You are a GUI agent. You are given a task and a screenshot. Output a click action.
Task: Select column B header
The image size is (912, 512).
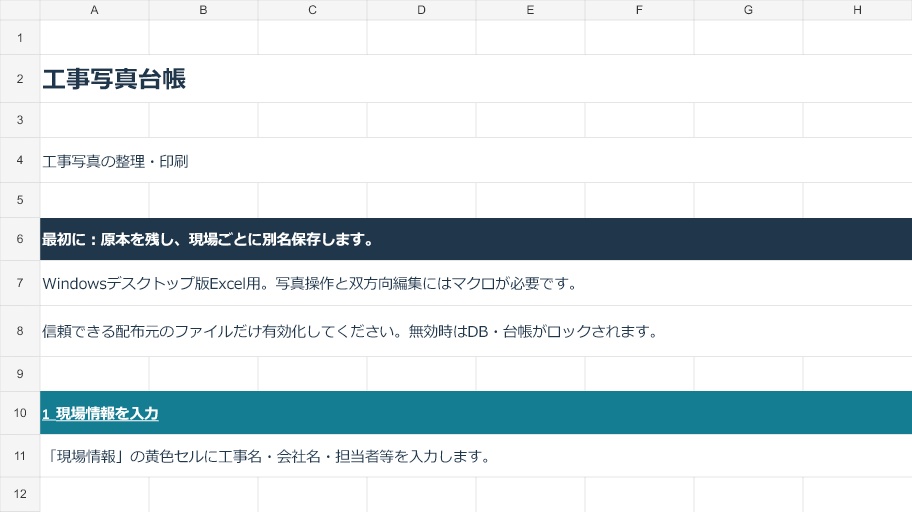tap(203, 10)
